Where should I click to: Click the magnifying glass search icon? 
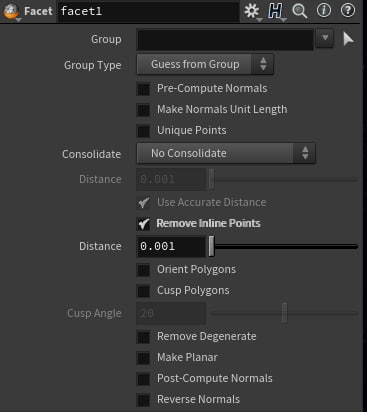tap(299, 11)
